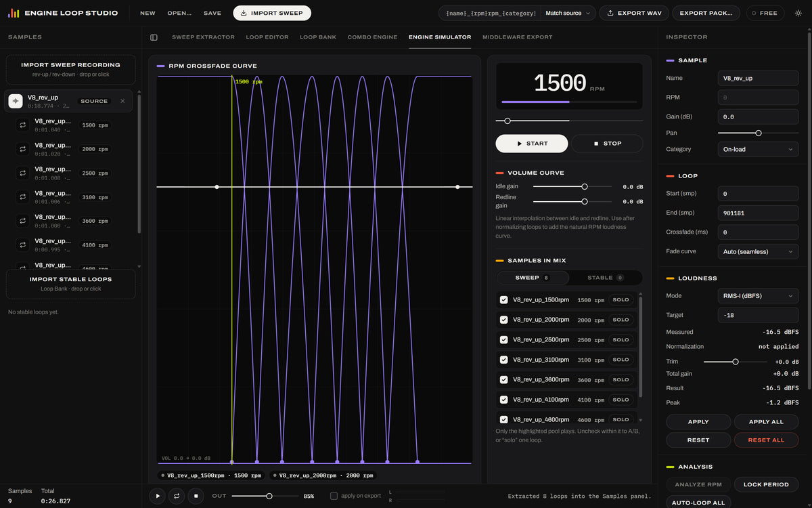Toggle the sidebar panel icon beside Sweep Extractor
This screenshot has height=508, width=812.
click(x=154, y=37)
